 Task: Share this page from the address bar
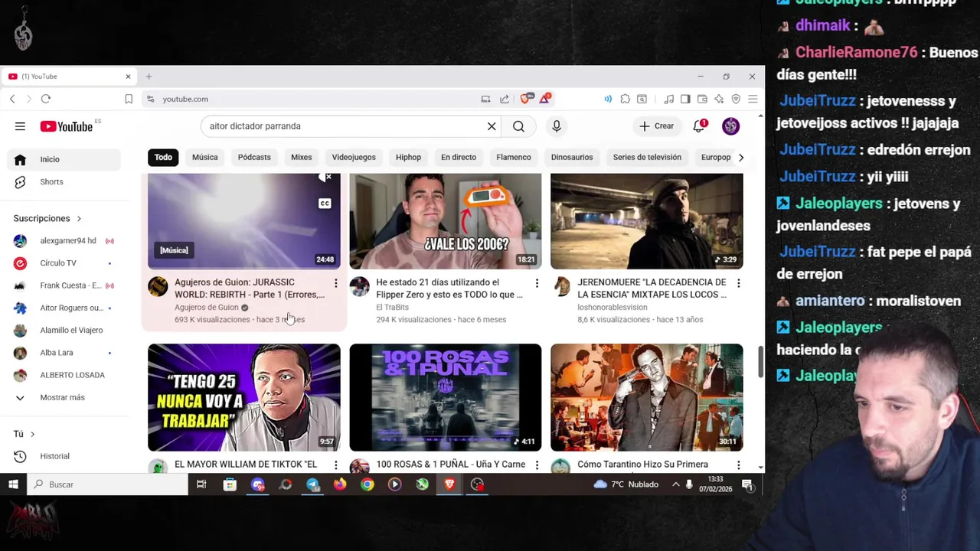click(505, 99)
